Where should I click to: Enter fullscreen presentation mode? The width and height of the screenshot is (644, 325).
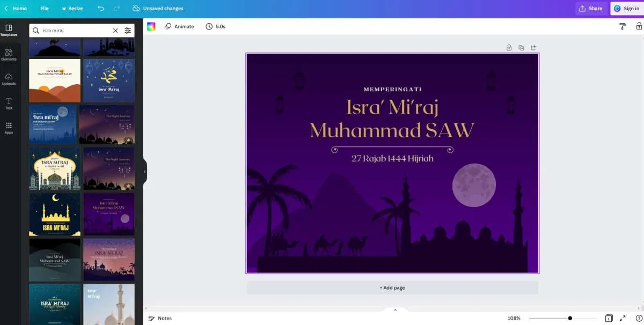pos(623,318)
